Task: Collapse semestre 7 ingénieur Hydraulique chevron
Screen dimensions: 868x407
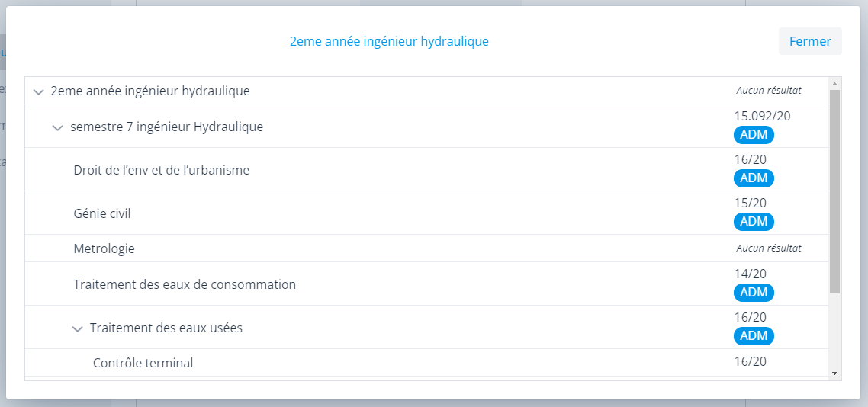Action: (x=57, y=127)
